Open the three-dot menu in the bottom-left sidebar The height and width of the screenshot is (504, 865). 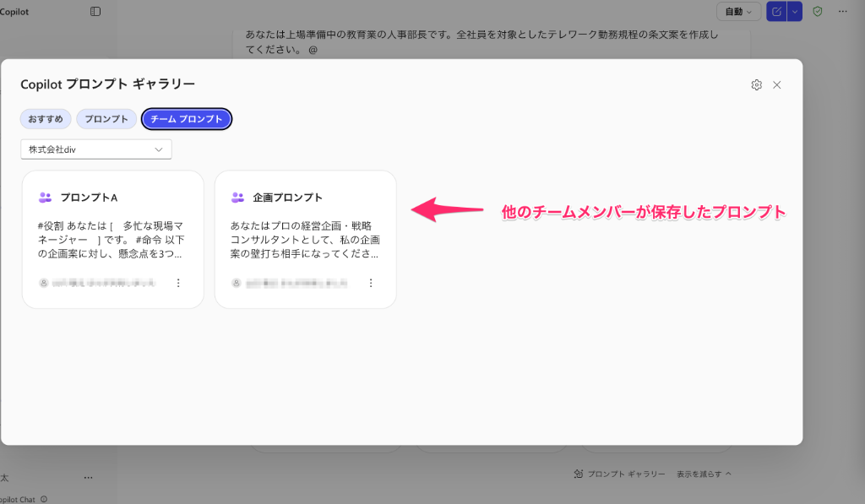(88, 478)
